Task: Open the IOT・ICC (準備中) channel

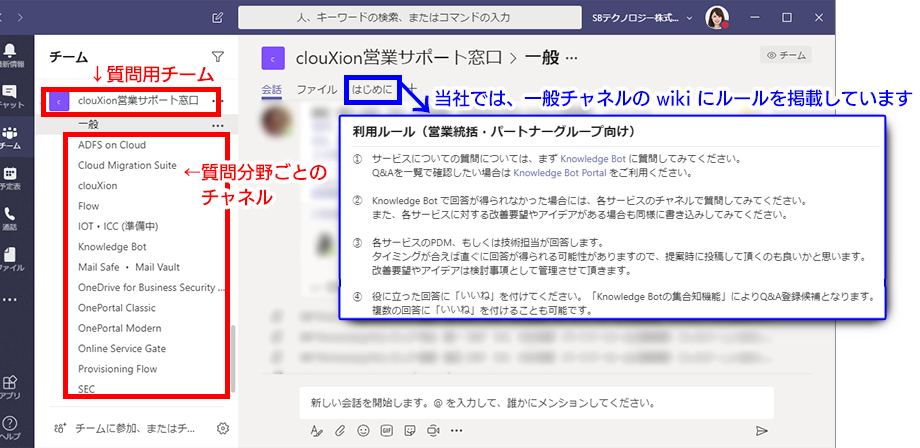Action: click(x=118, y=226)
